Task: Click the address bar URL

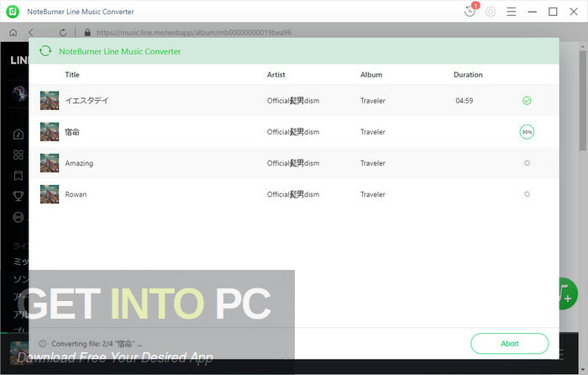Action: [x=194, y=33]
